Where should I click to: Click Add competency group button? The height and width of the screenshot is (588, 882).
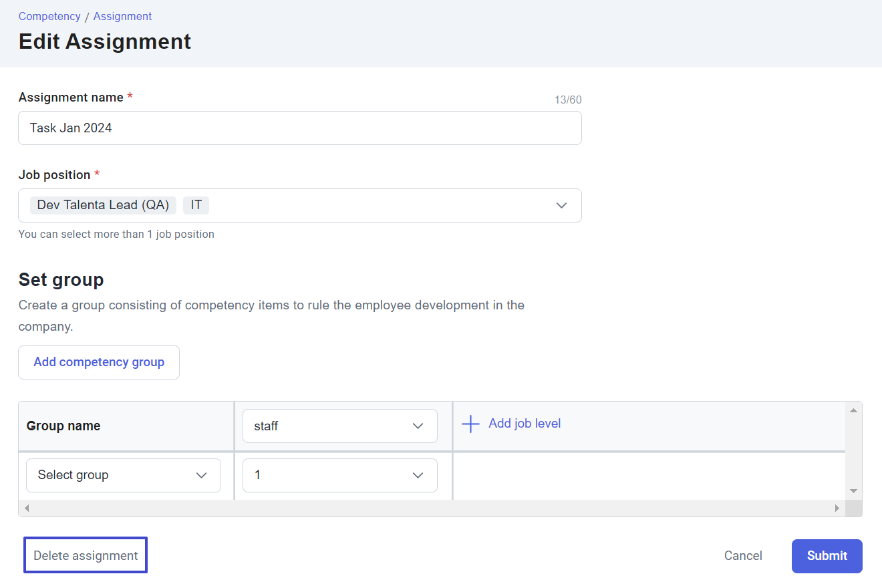click(x=99, y=362)
